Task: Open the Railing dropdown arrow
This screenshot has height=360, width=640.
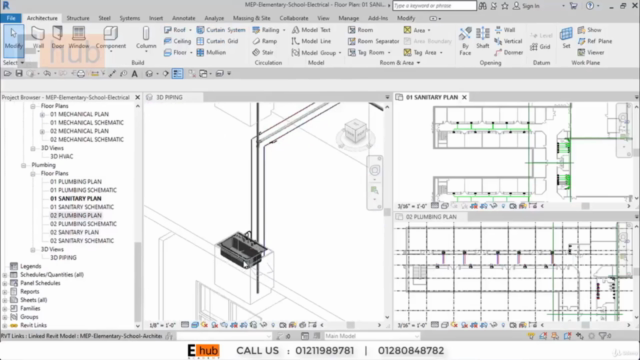Action: tap(284, 30)
